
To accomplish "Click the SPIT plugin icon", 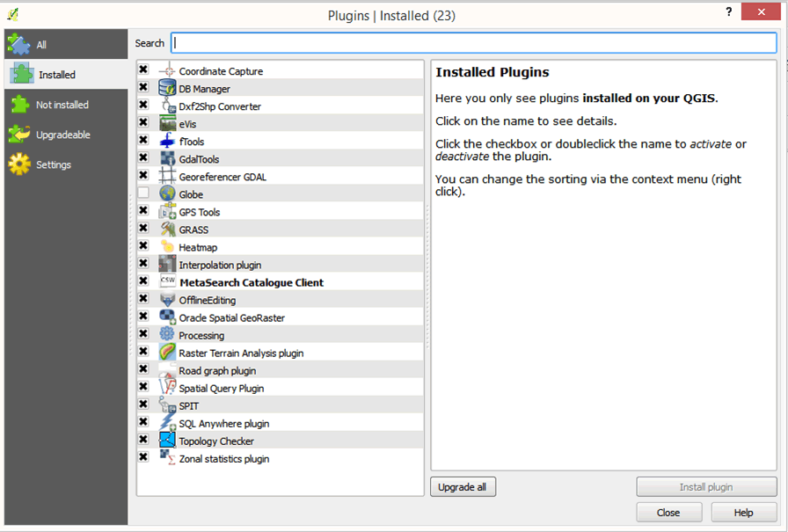I will tap(167, 404).
